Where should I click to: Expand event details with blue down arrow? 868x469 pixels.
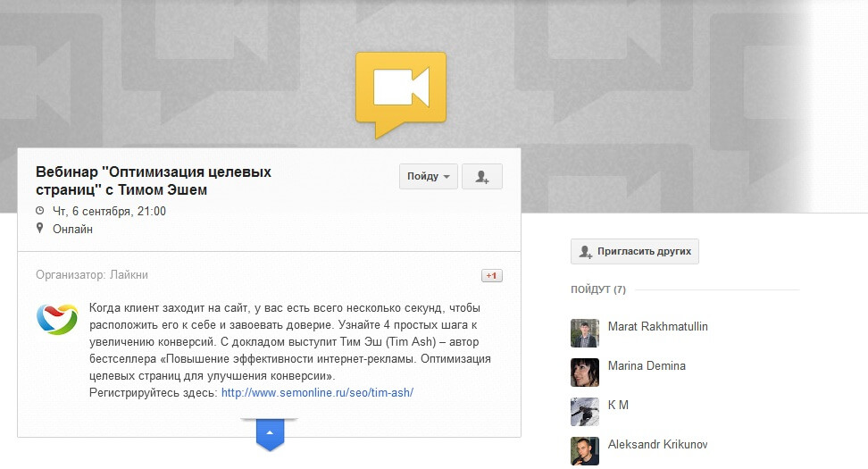click(270, 433)
